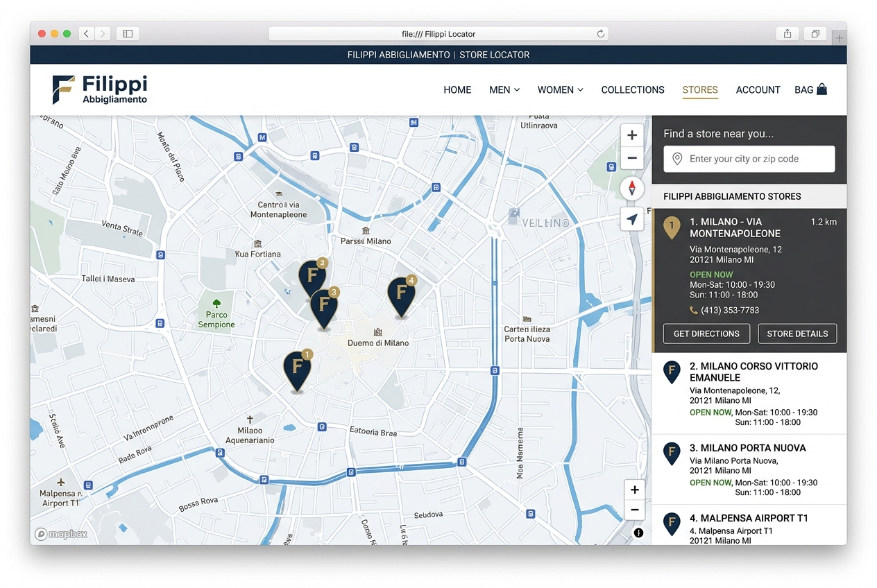The height and width of the screenshot is (588, 877).
Task: Locate me with the navigation arrow icon
Action: 631,219
